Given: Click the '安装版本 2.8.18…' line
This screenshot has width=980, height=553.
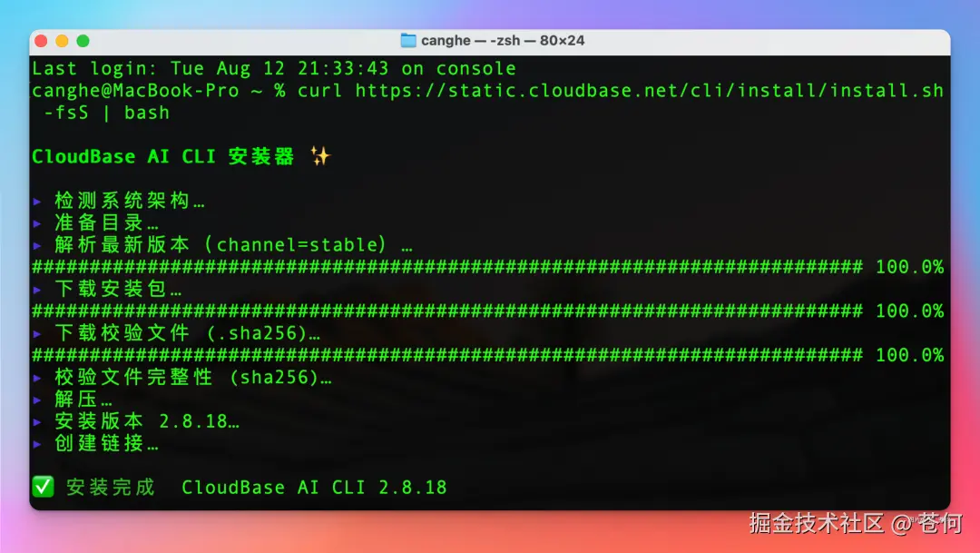Looking at the screenshot, I should [x=147, y=421].
